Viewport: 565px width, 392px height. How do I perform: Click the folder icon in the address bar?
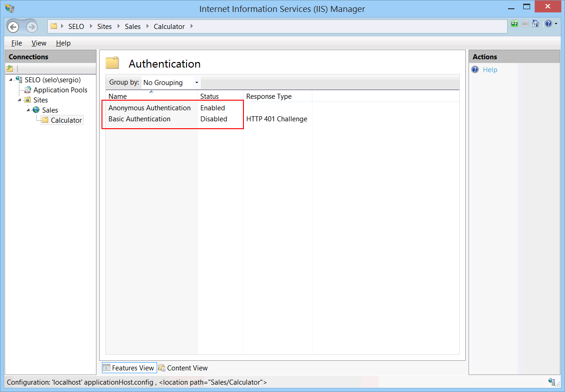[54, 26]
